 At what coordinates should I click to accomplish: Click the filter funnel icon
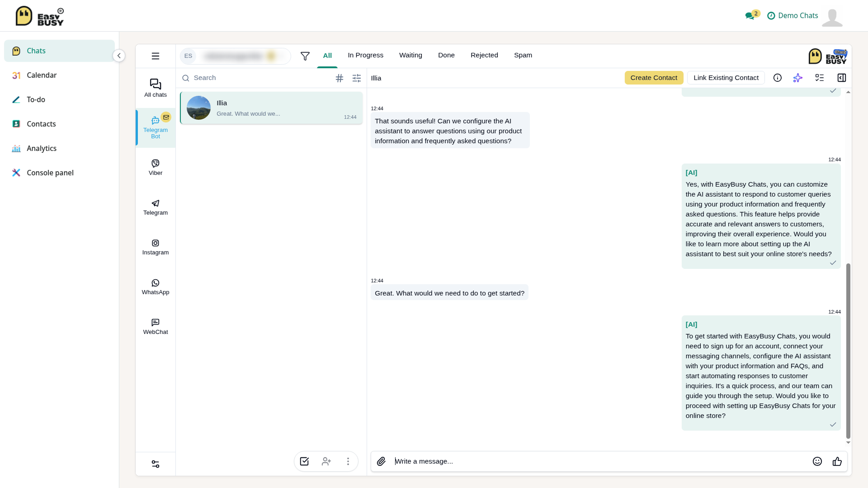pos(305,56)
